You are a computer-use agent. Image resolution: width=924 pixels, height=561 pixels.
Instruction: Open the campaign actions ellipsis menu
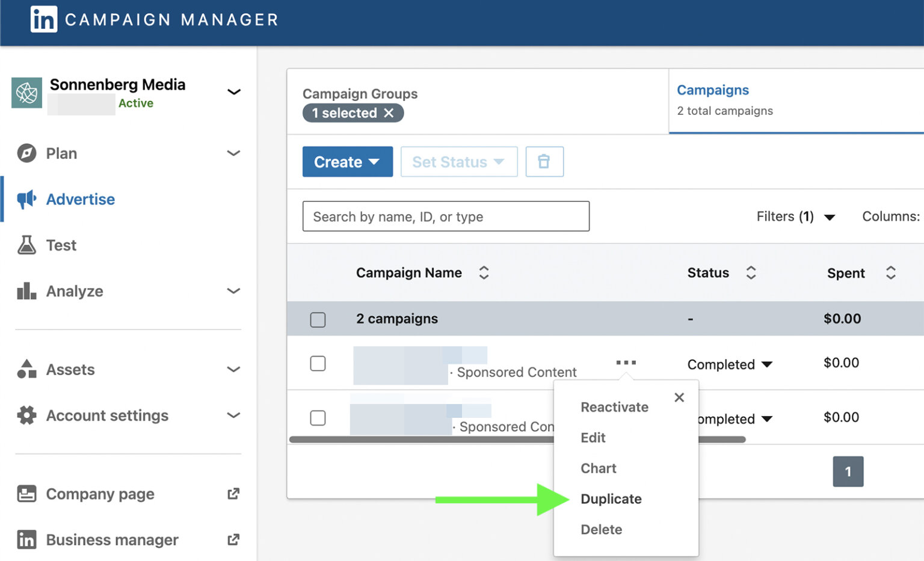click(626, 361)
